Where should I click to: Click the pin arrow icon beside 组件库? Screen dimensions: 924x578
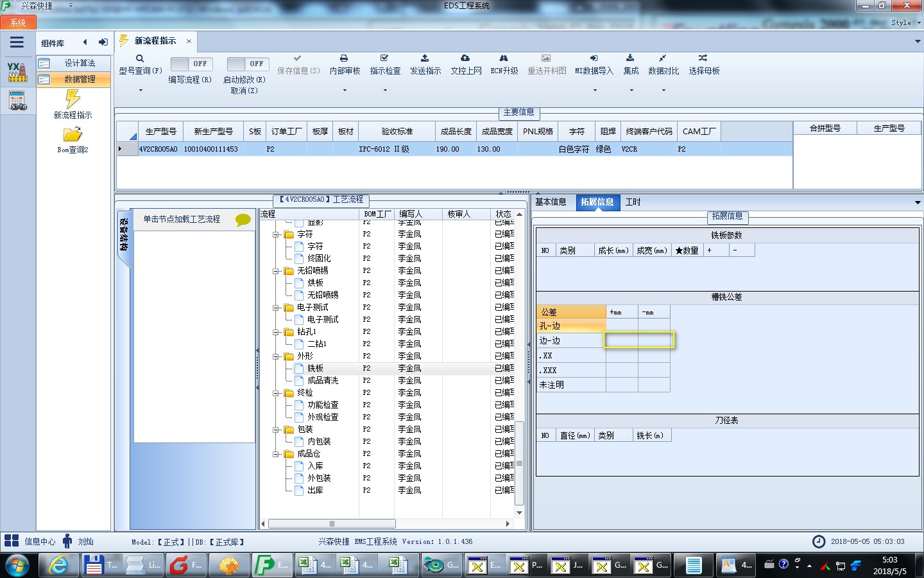[103, 42]
